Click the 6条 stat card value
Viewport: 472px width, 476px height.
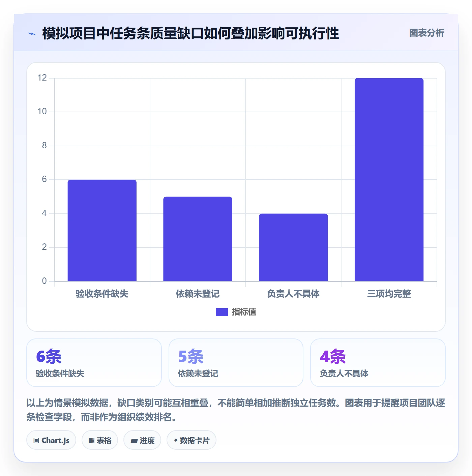[49, 356]
